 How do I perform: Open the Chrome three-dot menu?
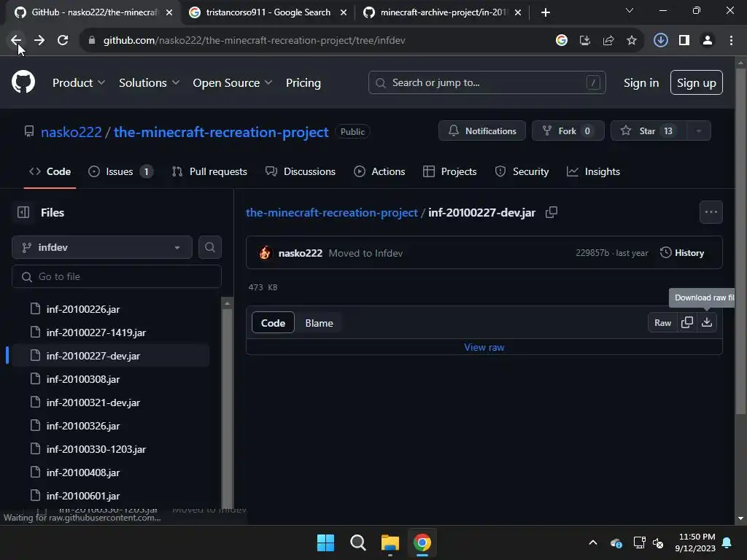click(x=731, y=41)
